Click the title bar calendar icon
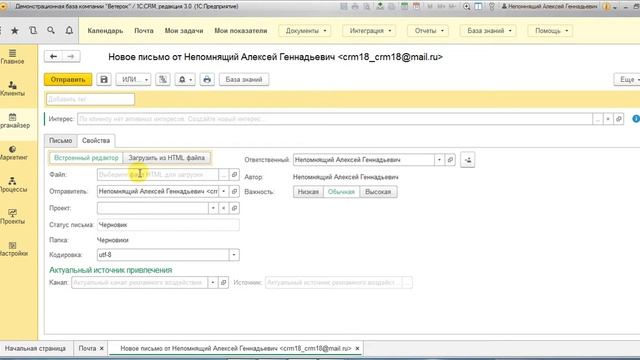Image resolution: width=640 pixels, height=360 pixels. (416, 7)
